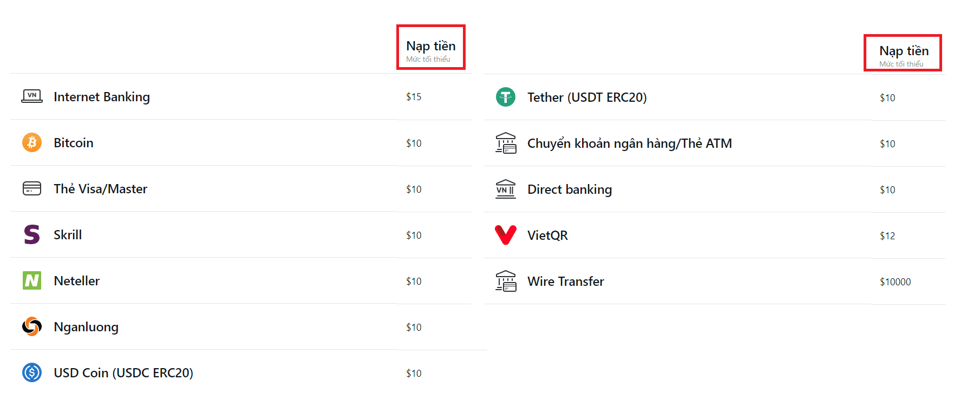Click the orange Bitcoin logo icon
The image size is (980, 419).
(x=32, y=142)
